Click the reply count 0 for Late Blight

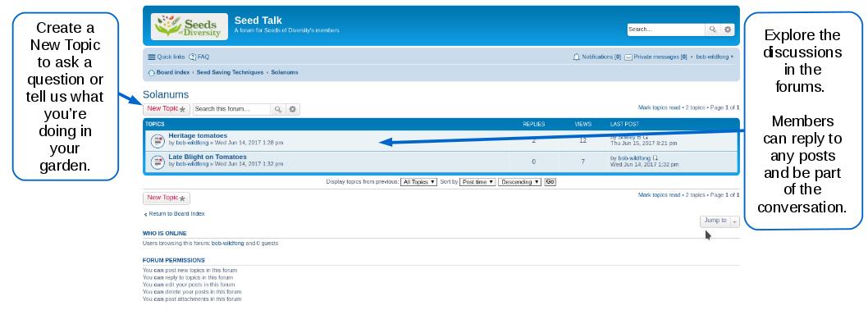point(533,162)
